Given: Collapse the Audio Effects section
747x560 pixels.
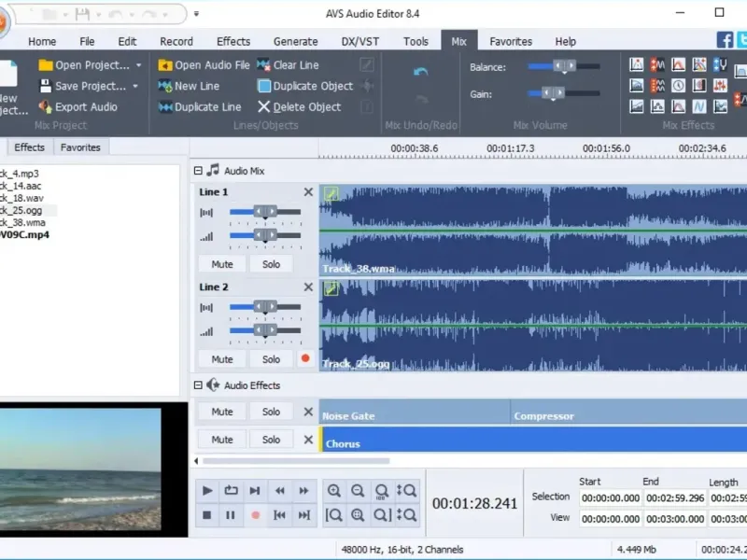Looking at the screenshot, I should click(198, 385).
